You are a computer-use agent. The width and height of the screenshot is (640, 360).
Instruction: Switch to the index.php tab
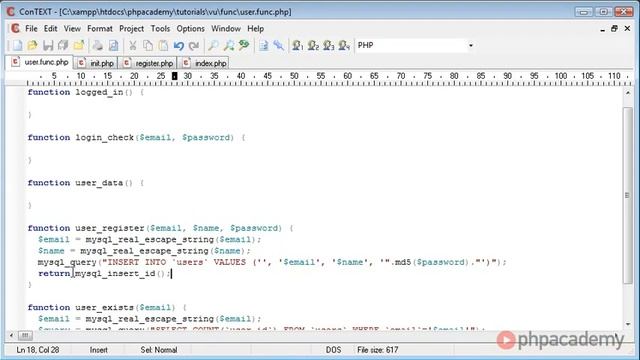[204, 63]
